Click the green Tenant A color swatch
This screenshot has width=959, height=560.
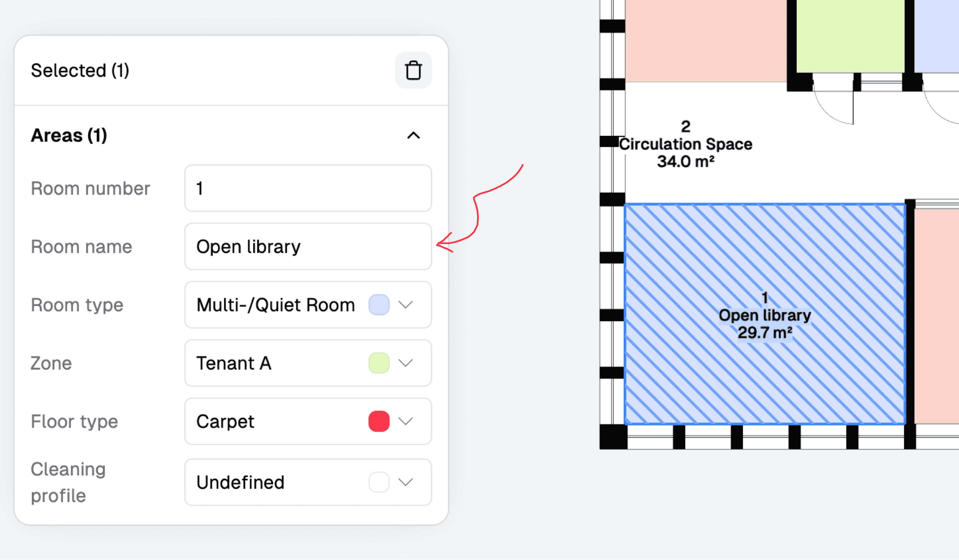click(379, 363)
